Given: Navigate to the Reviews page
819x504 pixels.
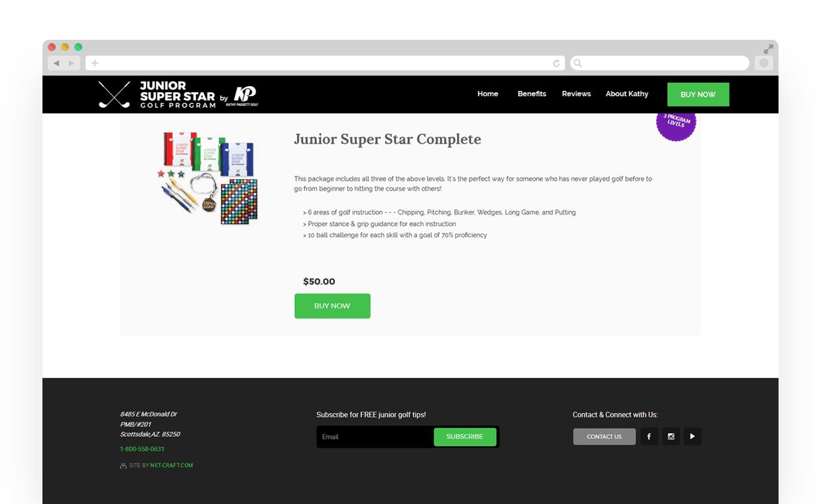Looking at the screenshot, I should pos(576,94).
